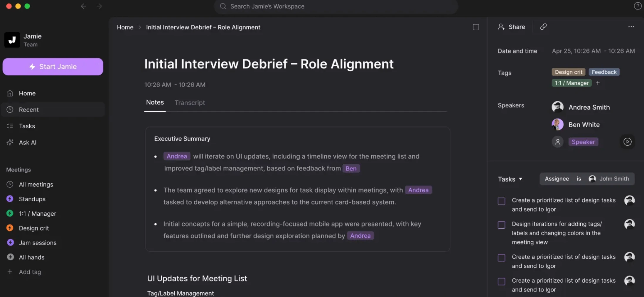Click the meeting title heading
The image size is (644, 297).
(269, 64)
